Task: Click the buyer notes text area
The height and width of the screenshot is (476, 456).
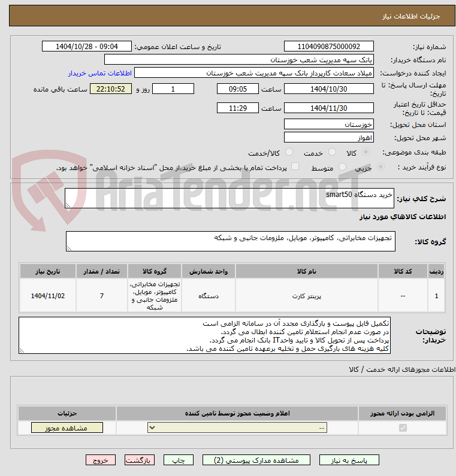Action: [204, 335]
